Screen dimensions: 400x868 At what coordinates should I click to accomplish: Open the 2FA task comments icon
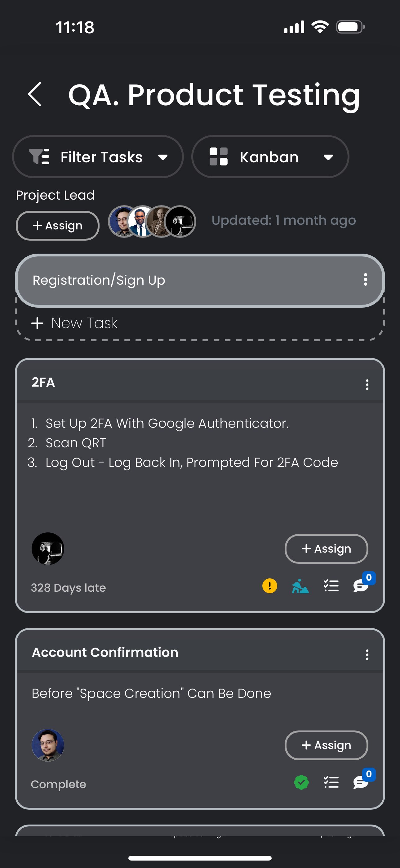(x=361, y=585)
